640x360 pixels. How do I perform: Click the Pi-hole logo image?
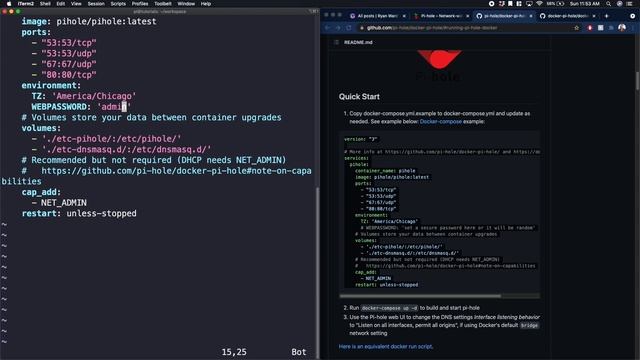click(x=439, y=65)
